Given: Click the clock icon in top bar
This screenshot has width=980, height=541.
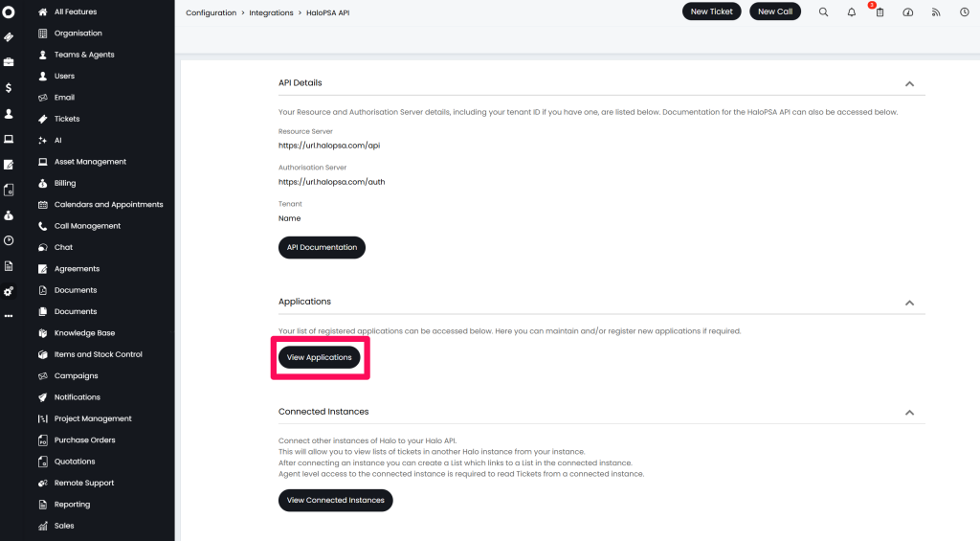Looking at the screenshot, I should tap(965, 11).
